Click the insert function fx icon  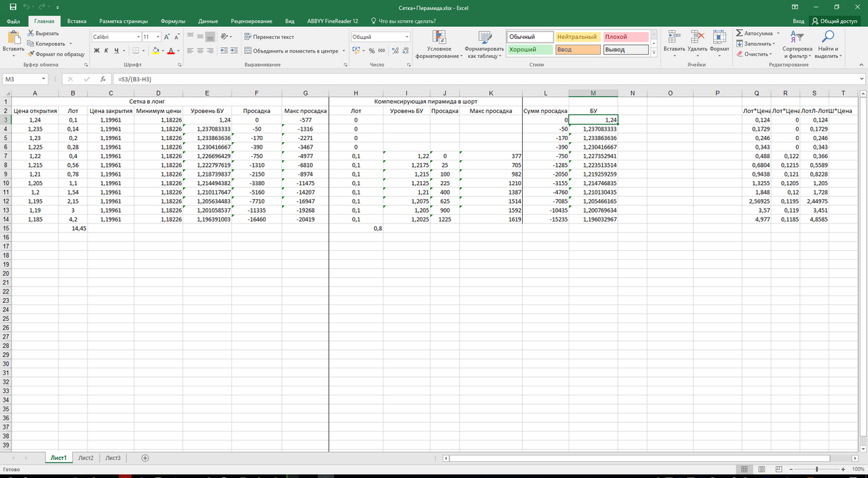click(103, 79)
